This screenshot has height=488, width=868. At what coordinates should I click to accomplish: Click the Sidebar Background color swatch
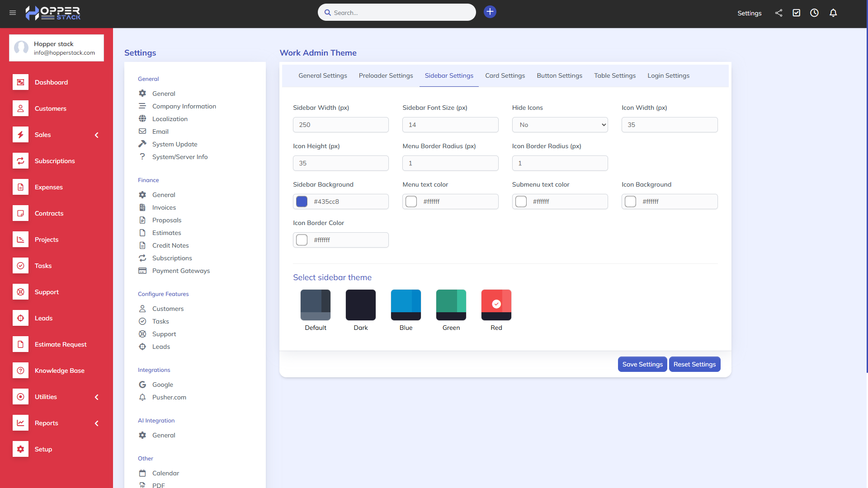pyautogui.click(x=302, y=202)
